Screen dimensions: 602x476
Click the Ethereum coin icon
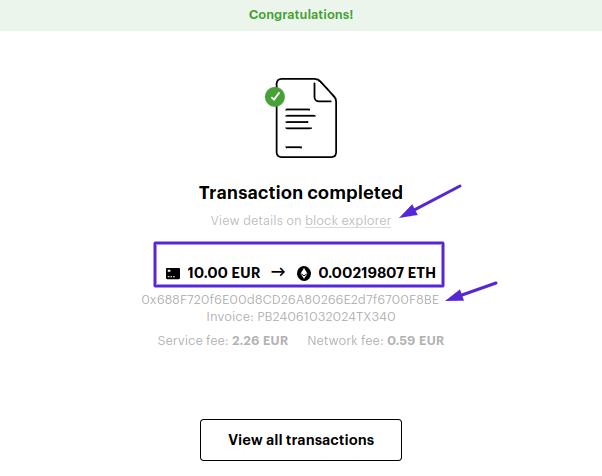(x=304, y=273)
